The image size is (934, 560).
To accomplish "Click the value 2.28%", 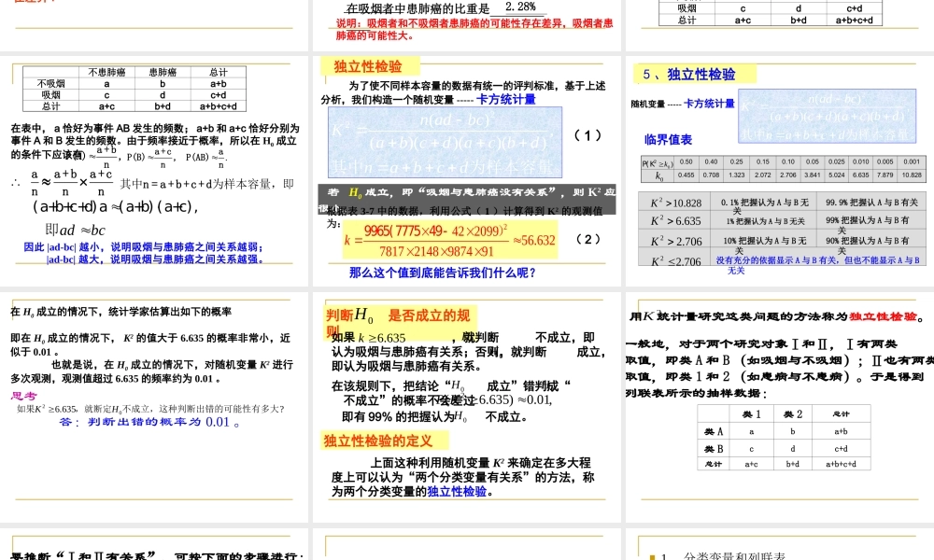I will pyautogui.click(x=520, y=7).
